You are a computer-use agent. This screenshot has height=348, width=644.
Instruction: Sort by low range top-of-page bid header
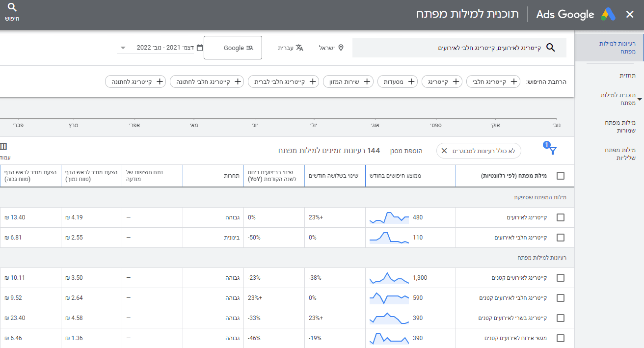(x=92, y=176)
